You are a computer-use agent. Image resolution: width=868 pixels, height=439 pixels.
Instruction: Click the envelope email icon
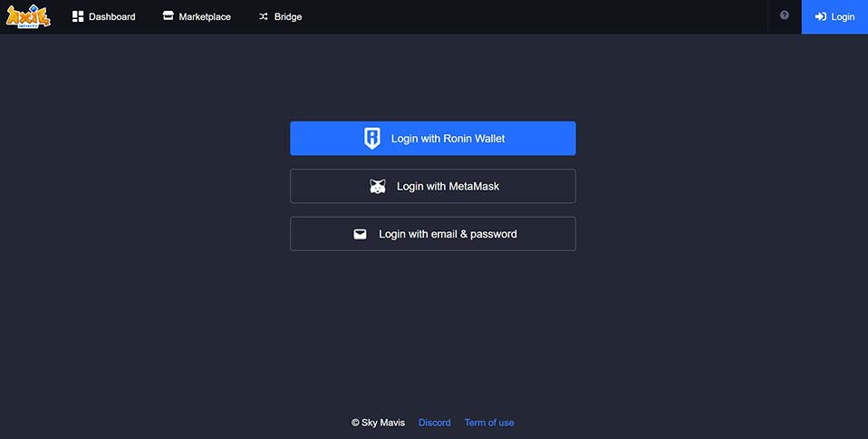point(360,234)
